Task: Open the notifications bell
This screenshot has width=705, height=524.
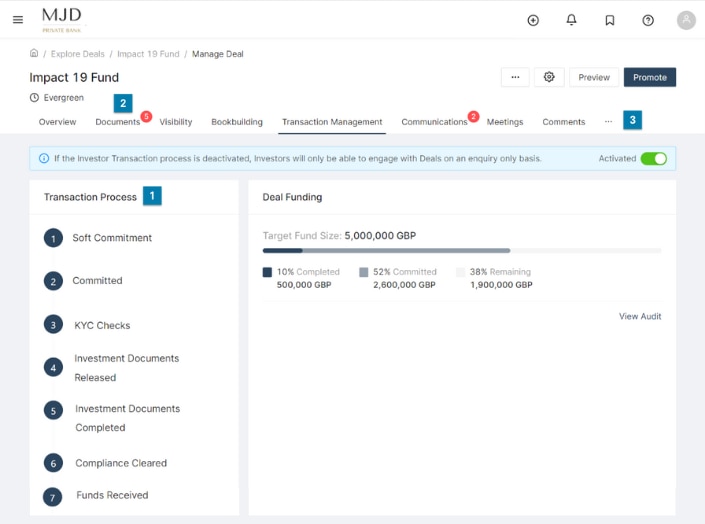Action: [x=572, y=20]
